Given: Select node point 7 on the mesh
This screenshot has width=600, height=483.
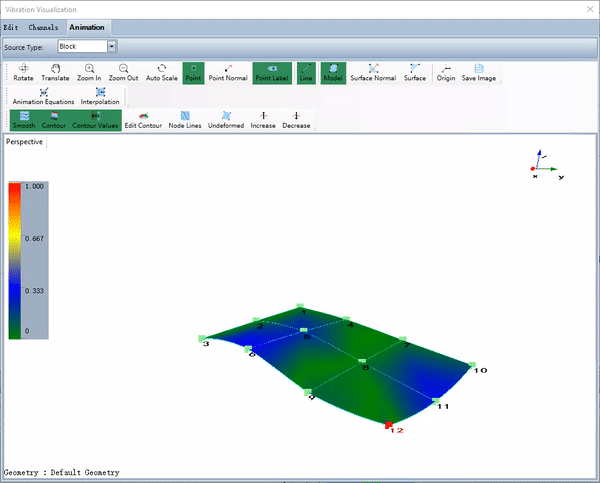Looking at the screenshot, I should tap(403, 339).
